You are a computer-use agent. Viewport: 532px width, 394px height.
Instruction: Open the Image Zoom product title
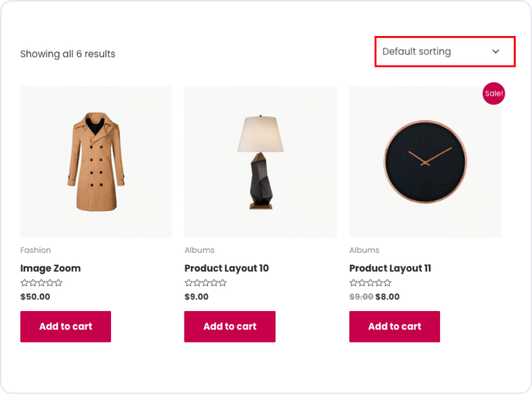pos(50,268)
